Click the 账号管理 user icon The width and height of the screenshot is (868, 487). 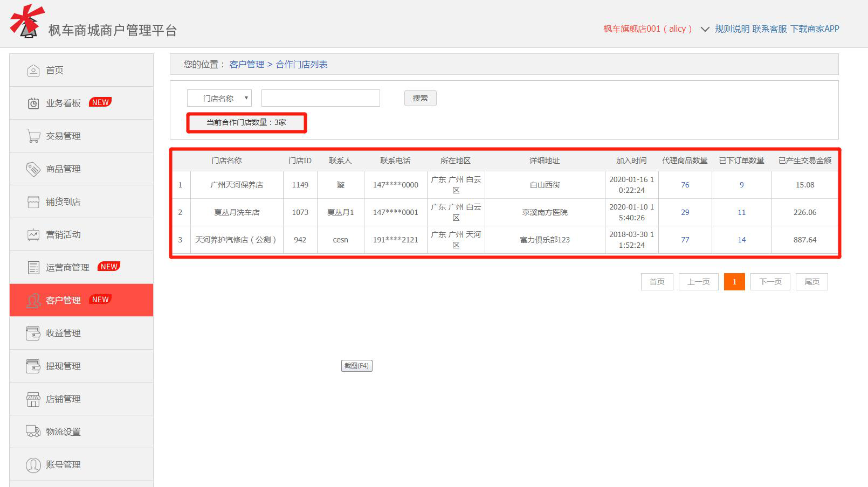[33, 464]
